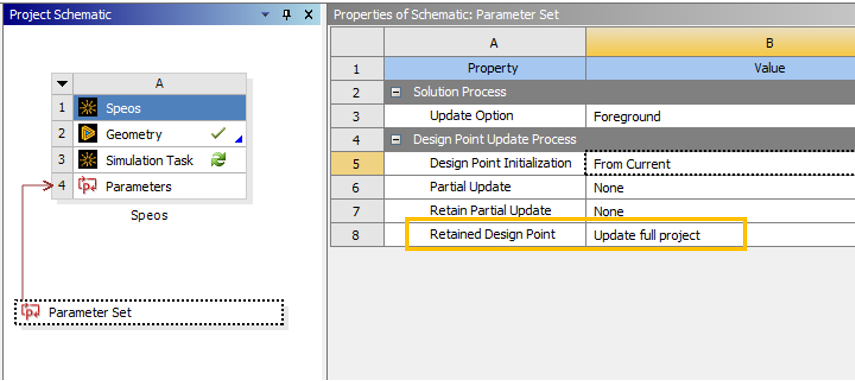Click the Parameters cell icon
Image resolution: width=855 pixels, height=381 pixels.
[87, 186]
